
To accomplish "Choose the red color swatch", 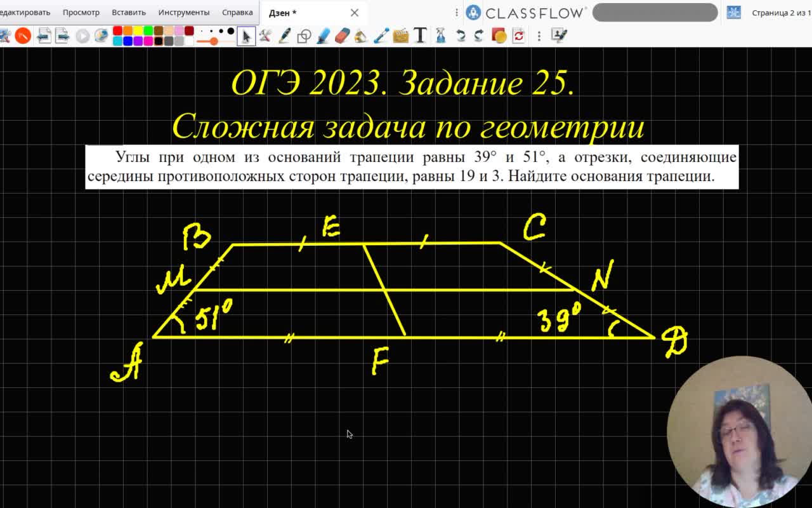I will point(118,30).
